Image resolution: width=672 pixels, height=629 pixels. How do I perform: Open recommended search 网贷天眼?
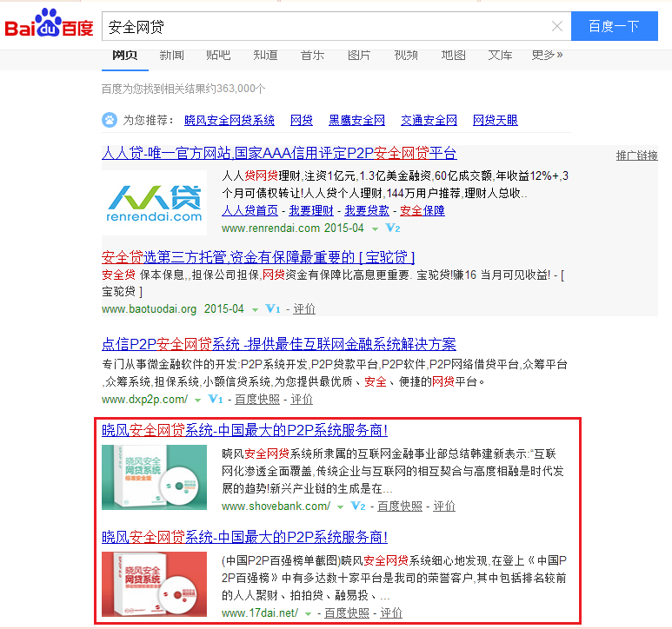[x=495, y=120]
